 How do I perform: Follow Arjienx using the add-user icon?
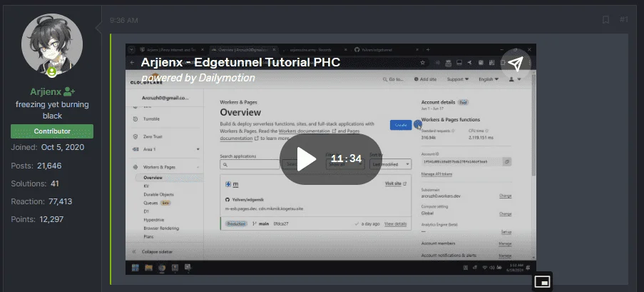[69, 91]
